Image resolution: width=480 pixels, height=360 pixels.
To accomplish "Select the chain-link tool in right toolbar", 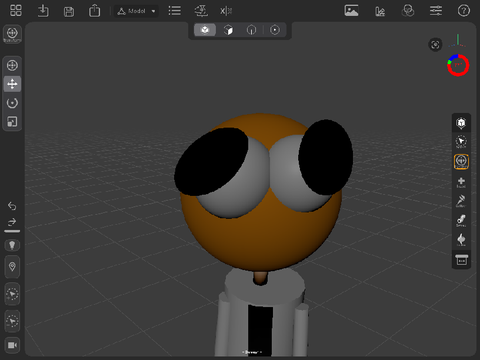I will tap(461, 220).
